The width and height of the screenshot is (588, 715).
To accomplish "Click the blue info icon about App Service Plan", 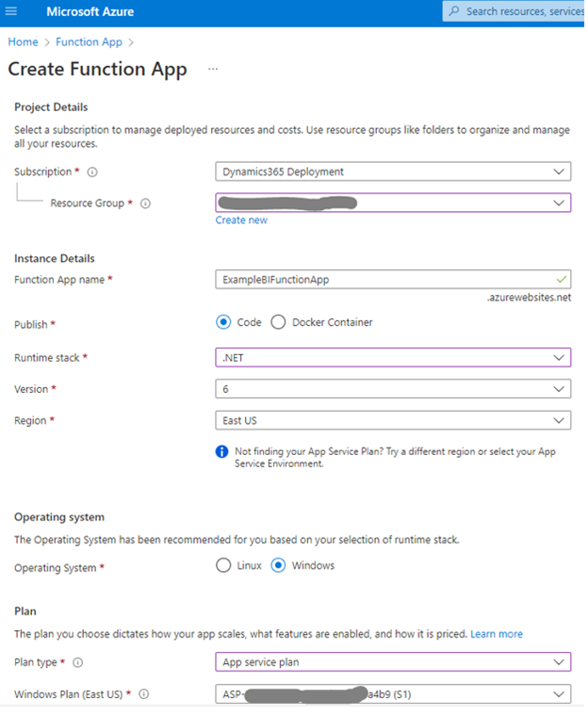I will tap(222, 451).
